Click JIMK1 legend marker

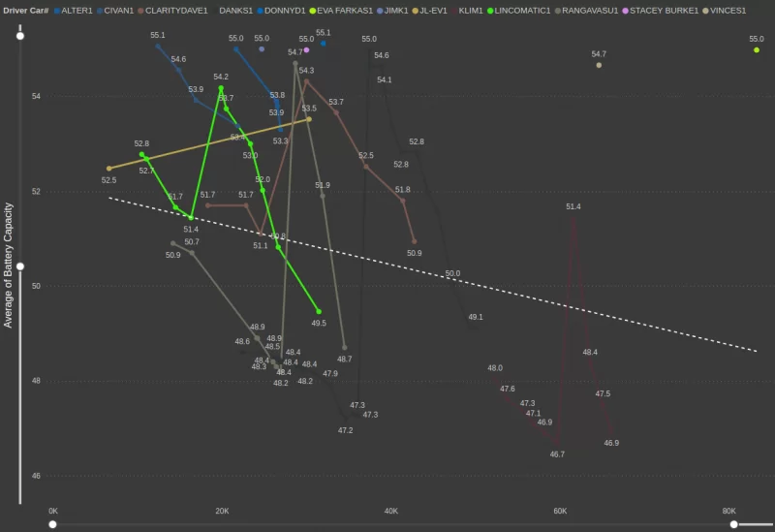(397, 10)
